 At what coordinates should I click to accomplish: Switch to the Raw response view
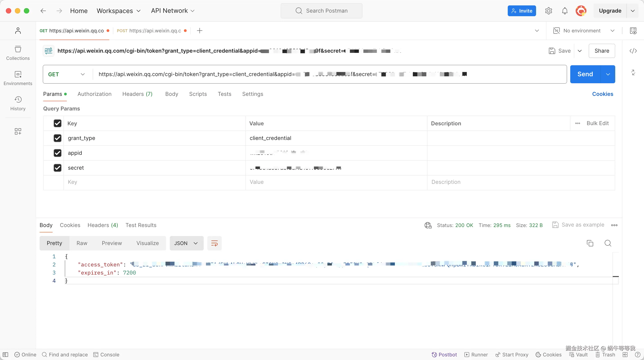[82, 243]
